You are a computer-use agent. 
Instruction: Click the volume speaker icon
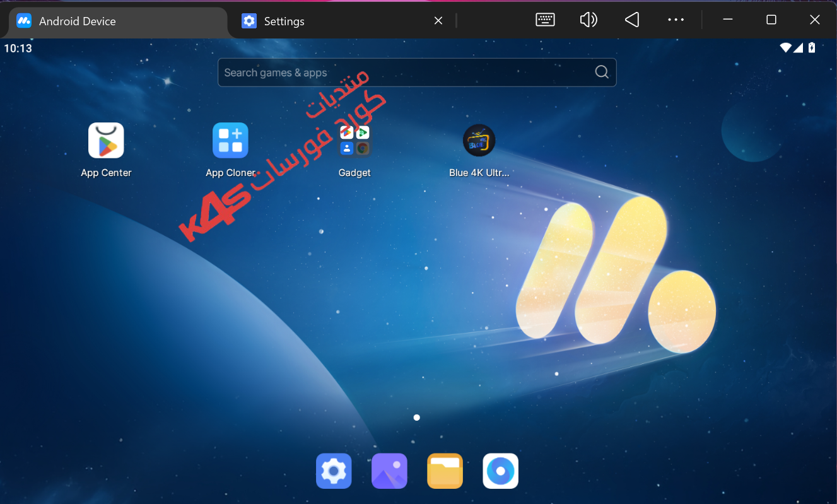coord(588,20)
